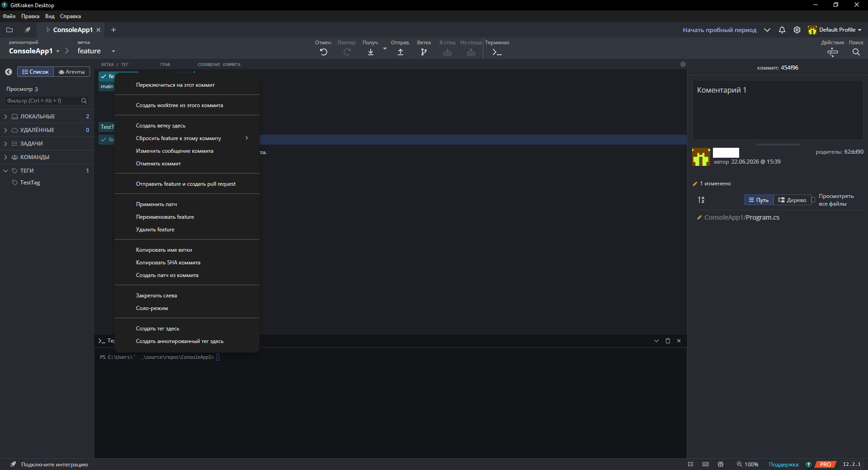
Task: Collapse the terminal panel with chevron
Action: coord(656,341)
